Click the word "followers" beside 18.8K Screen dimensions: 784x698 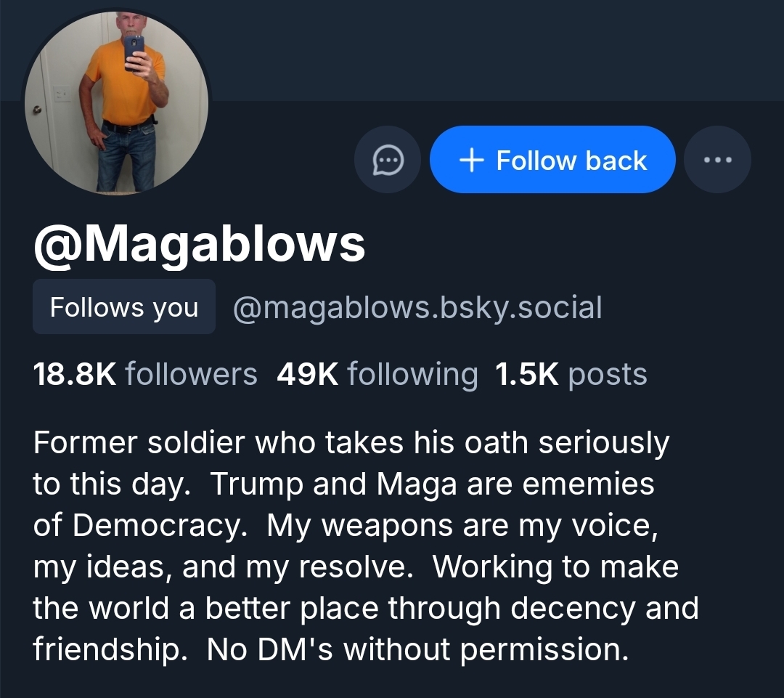click(191, 374)
